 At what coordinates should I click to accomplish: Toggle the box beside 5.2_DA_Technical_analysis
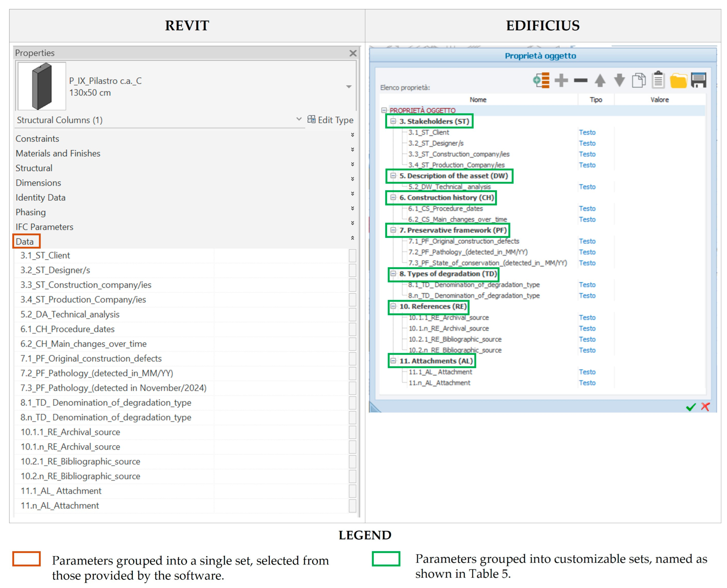pos(352,314)
